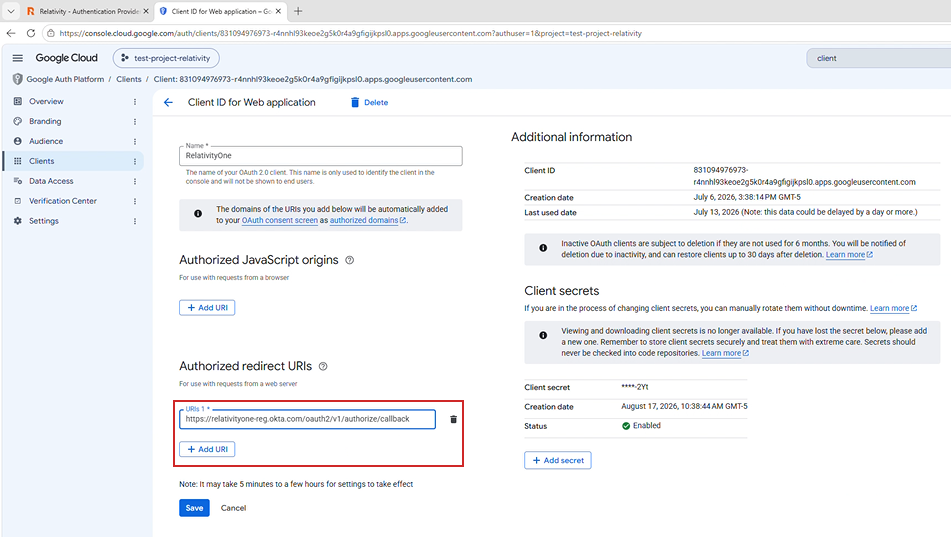
Task: Open Learn more link about storing secrets securely
Action: click(x=725, y=353)
